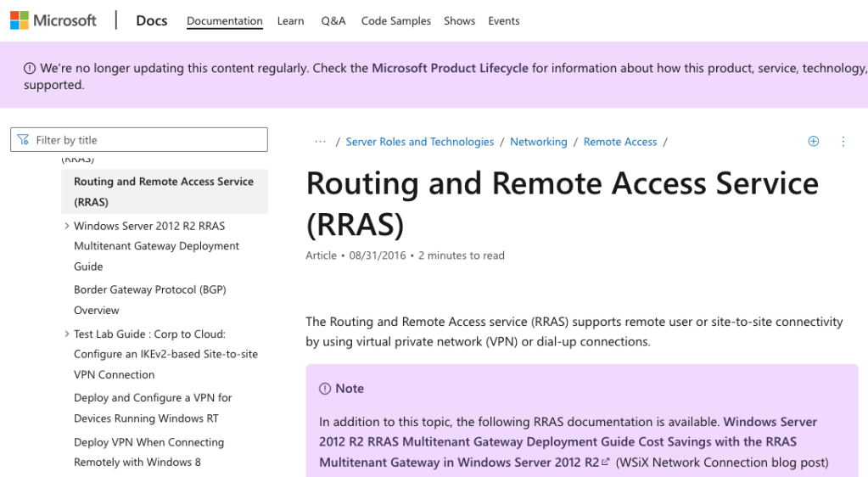Viewport: 868px width, 477px height.
Task: Open the more actions vertical dots menu
Action: coord(843,142)
